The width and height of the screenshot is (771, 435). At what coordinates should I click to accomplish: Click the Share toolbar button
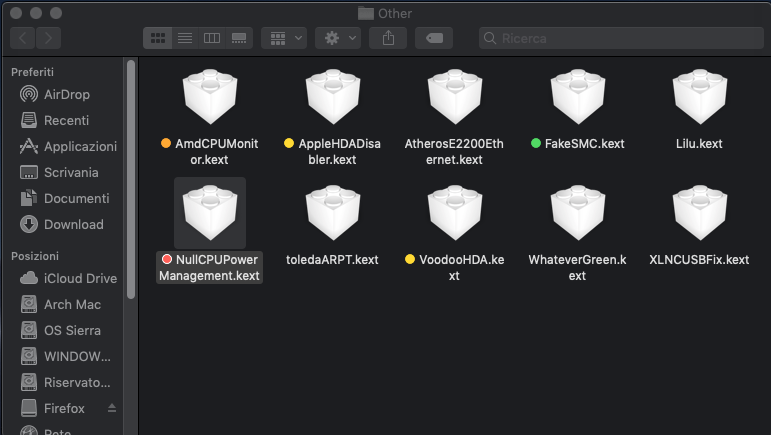coord(388,38)
